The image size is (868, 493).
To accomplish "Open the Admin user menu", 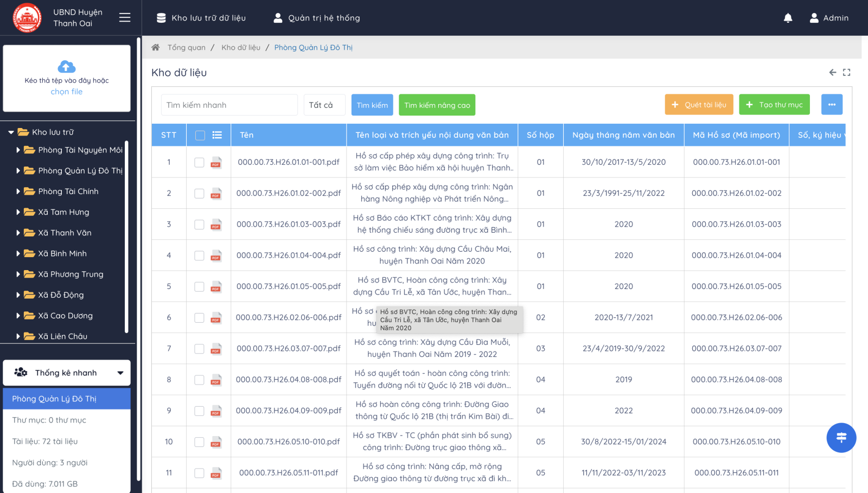I will coord(829,18).
